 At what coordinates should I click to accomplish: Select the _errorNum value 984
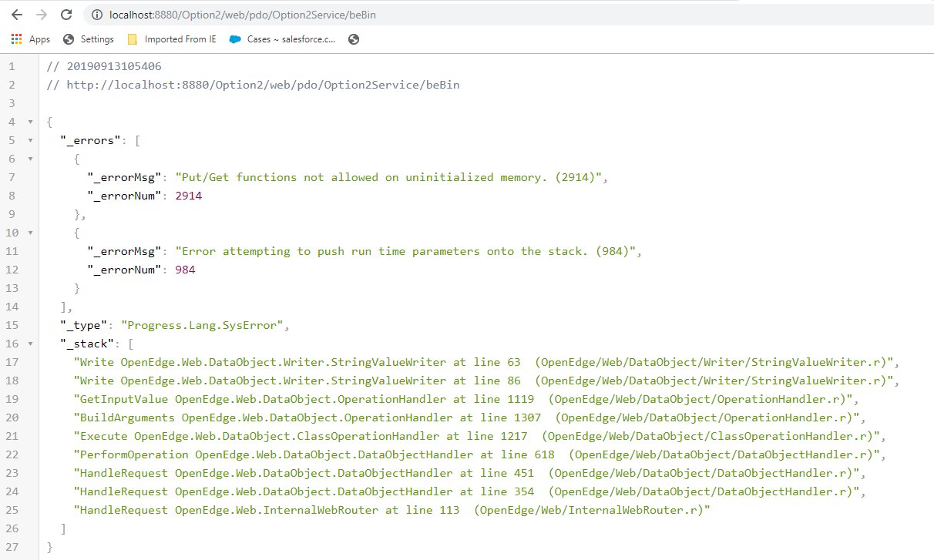coord(185,270)
